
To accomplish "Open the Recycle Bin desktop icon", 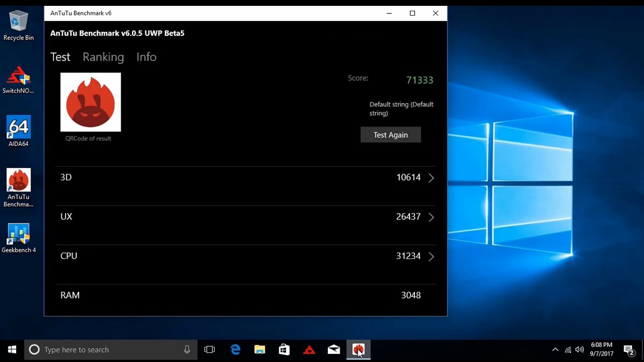I will point(18,25).
